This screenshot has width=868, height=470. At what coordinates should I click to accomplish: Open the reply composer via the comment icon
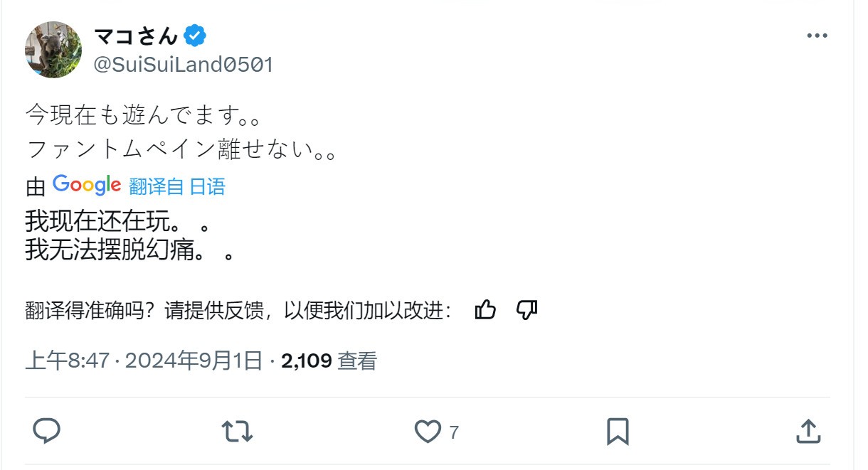[47, 430]
